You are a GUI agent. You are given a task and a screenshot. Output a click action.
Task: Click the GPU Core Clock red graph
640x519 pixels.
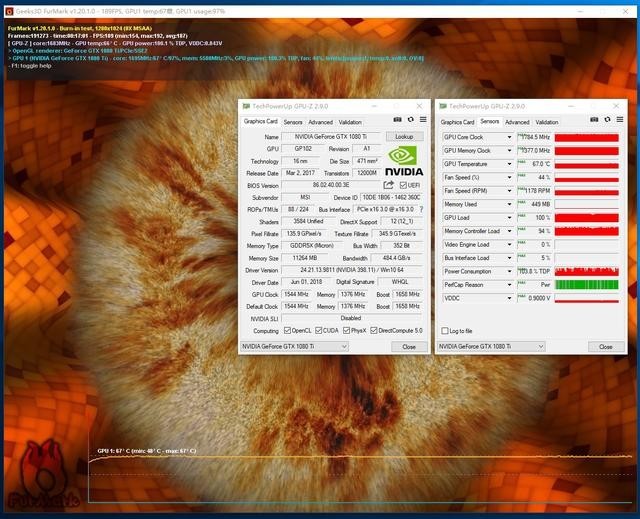tap(587, 138)
